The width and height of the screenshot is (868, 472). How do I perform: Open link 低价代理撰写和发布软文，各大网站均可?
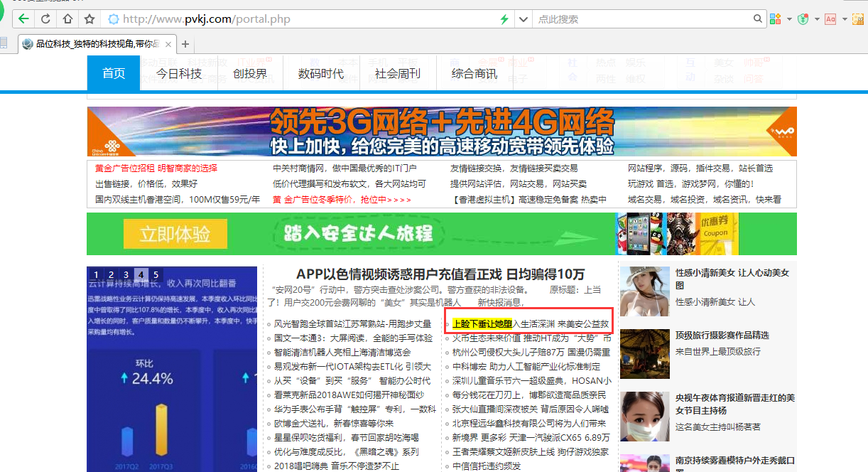coord(349,184)
